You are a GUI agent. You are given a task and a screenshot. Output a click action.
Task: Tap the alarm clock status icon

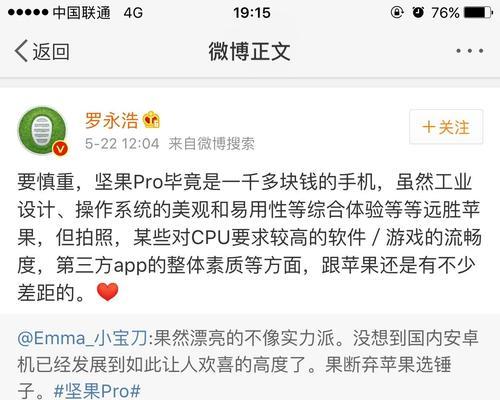[418, 13]
